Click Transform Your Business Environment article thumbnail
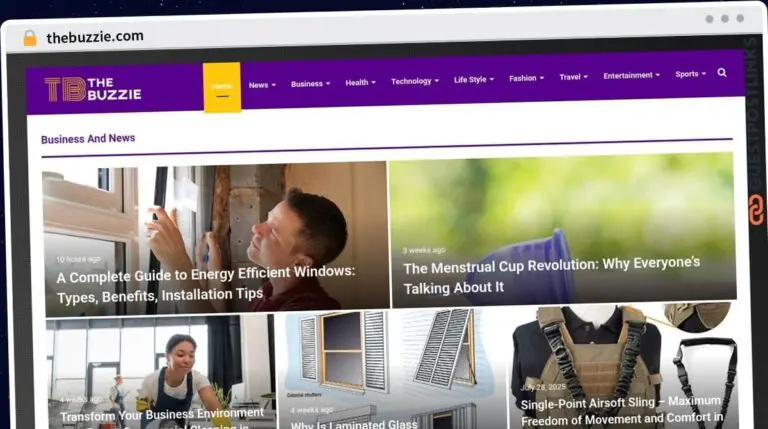 [x=160, y=373]
